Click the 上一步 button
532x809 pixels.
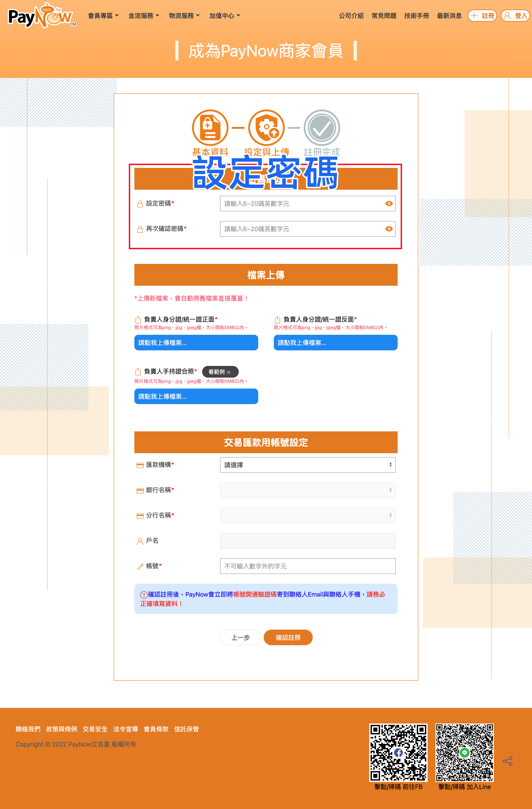point(241,637)
